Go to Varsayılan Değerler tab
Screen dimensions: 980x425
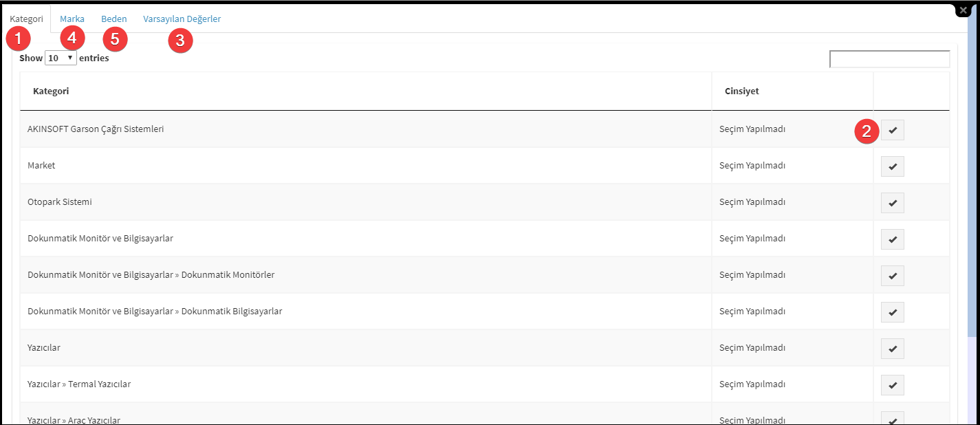click(x=182, y=19)
